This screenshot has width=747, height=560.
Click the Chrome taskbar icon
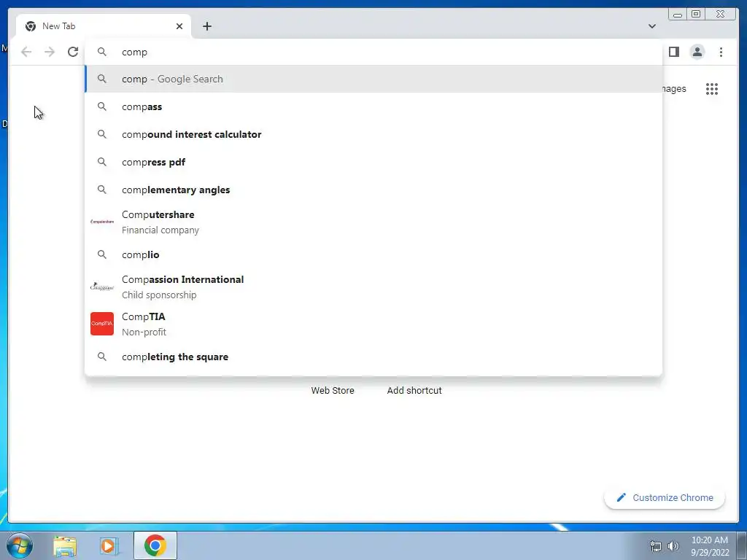(x=155, y=545)
